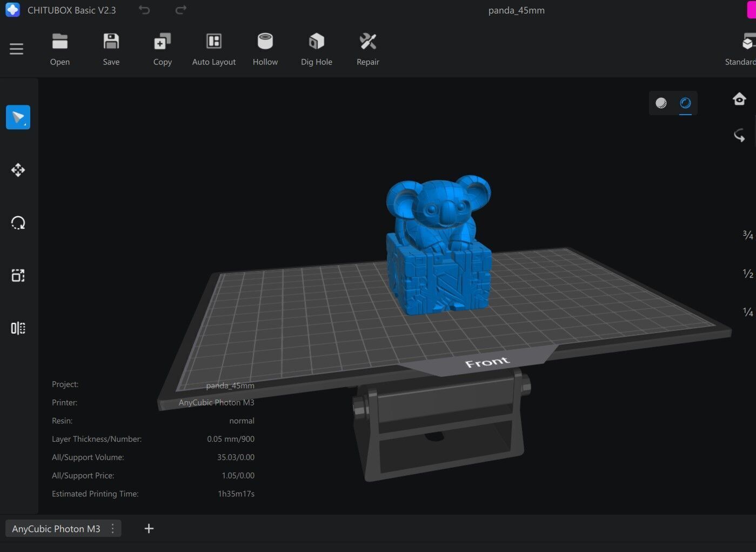
Task: Click the Copy model button
Action: pos(163,49)
